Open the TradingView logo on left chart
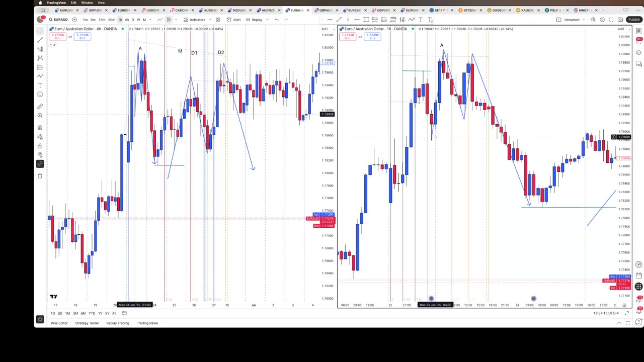 [53, 297]
